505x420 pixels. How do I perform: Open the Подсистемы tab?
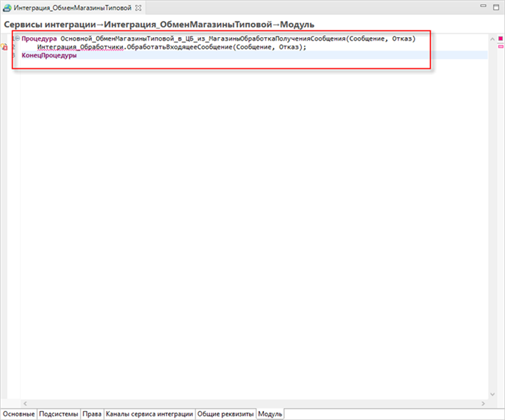[x=59, y=414]
